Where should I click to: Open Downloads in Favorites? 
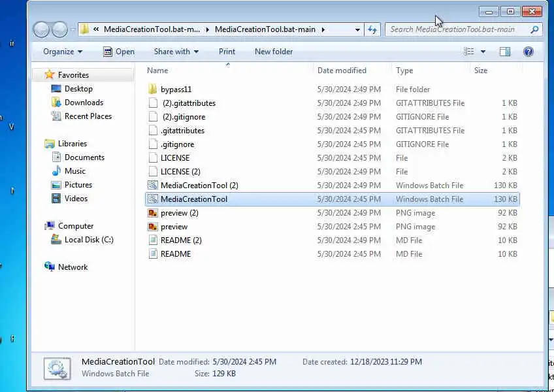click(84, 103)
